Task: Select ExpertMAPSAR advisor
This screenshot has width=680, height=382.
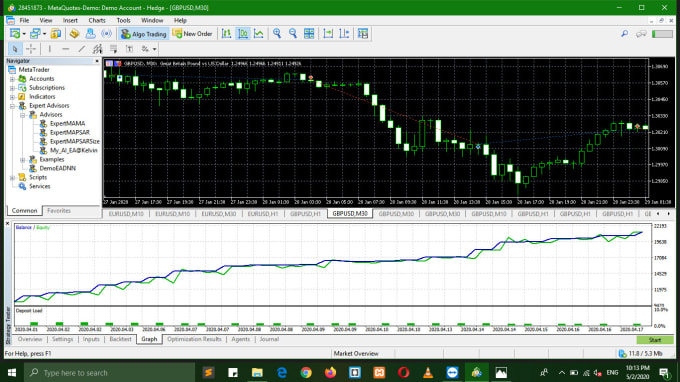Action: point(69,133)
